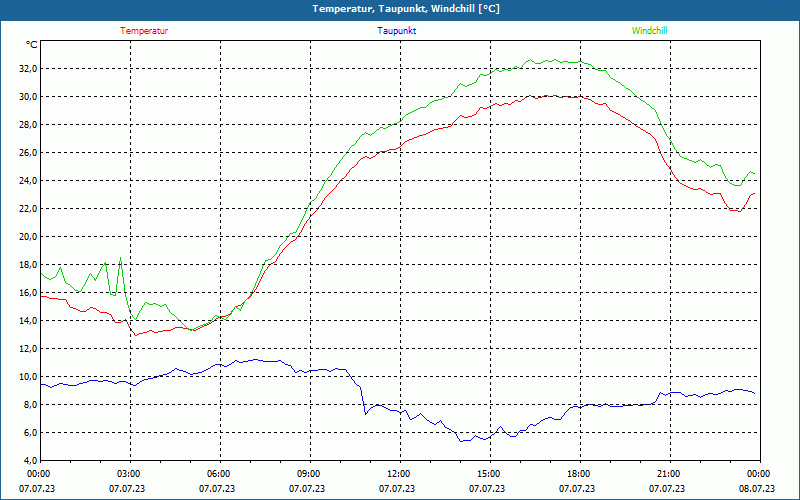Click the green Windchill legend label
The height and width of the screenshot is (500, 800).
pyautogui.click(x=649, y=31)
